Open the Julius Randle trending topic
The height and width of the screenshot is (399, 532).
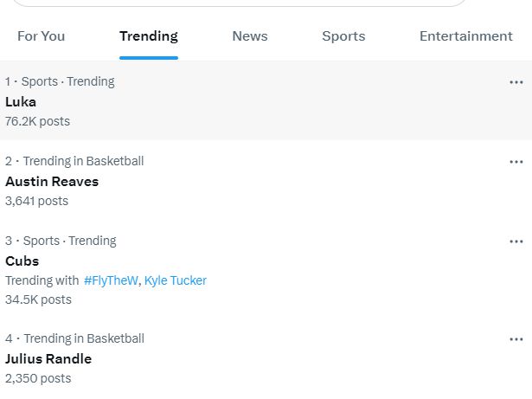(x=48, y=359)
